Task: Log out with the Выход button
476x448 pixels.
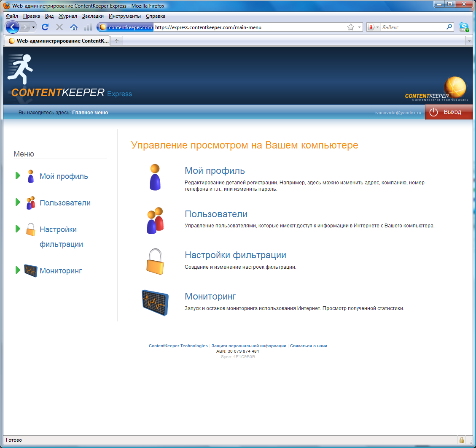Action: (449, 112)
